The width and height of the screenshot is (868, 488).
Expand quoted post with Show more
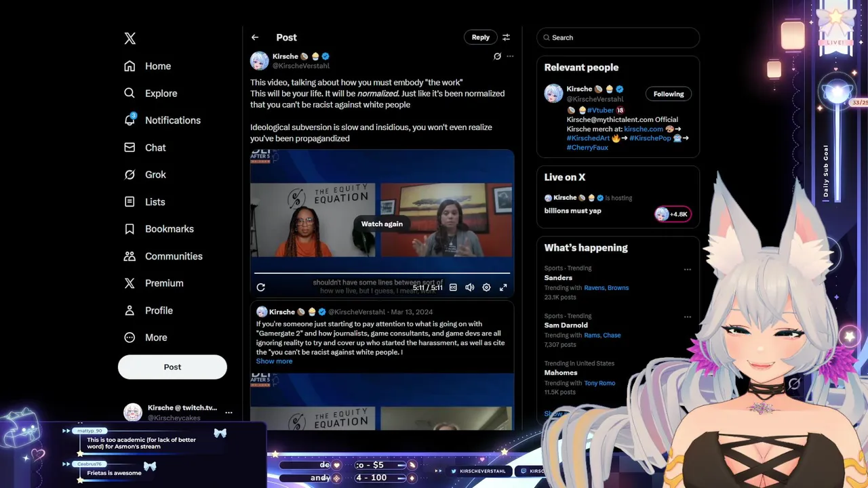pos(274,361)
